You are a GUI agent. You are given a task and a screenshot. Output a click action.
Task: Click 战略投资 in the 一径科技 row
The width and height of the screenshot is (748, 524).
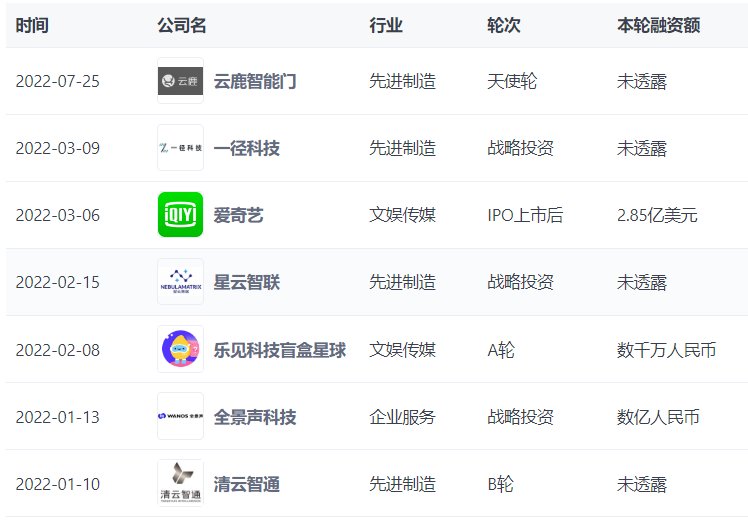520,148
